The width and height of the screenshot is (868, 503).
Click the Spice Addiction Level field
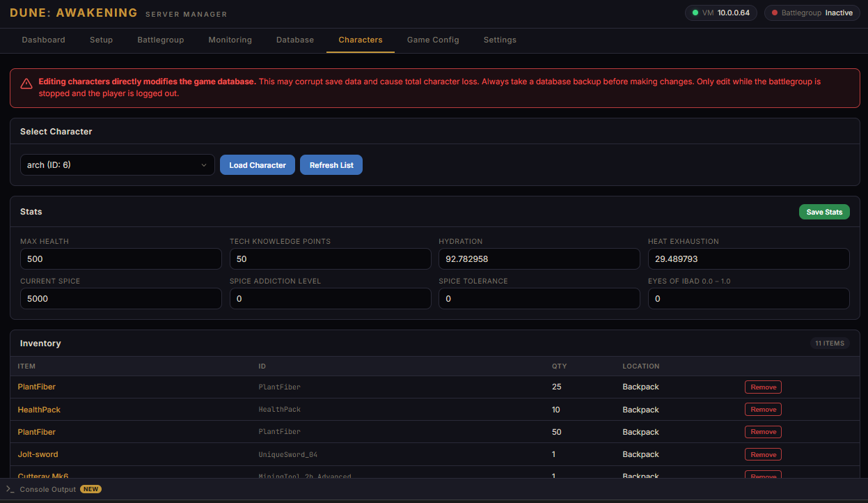pyautogui.click(x=331, y=299)
